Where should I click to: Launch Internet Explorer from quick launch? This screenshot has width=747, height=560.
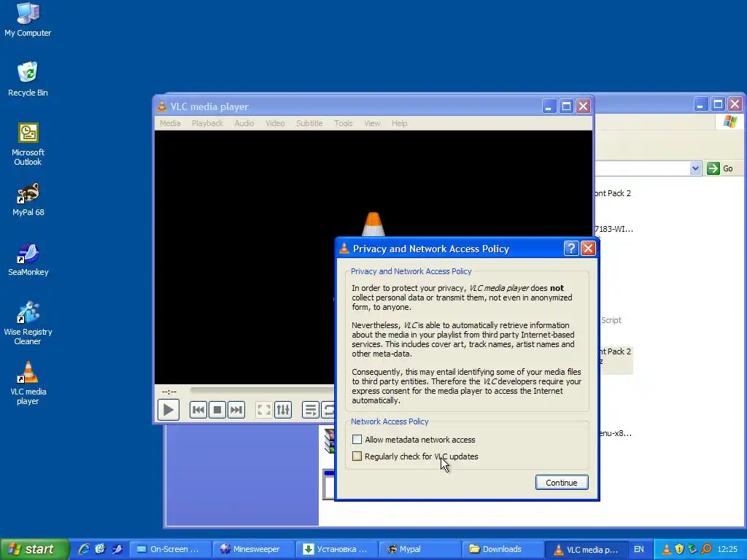83,549
